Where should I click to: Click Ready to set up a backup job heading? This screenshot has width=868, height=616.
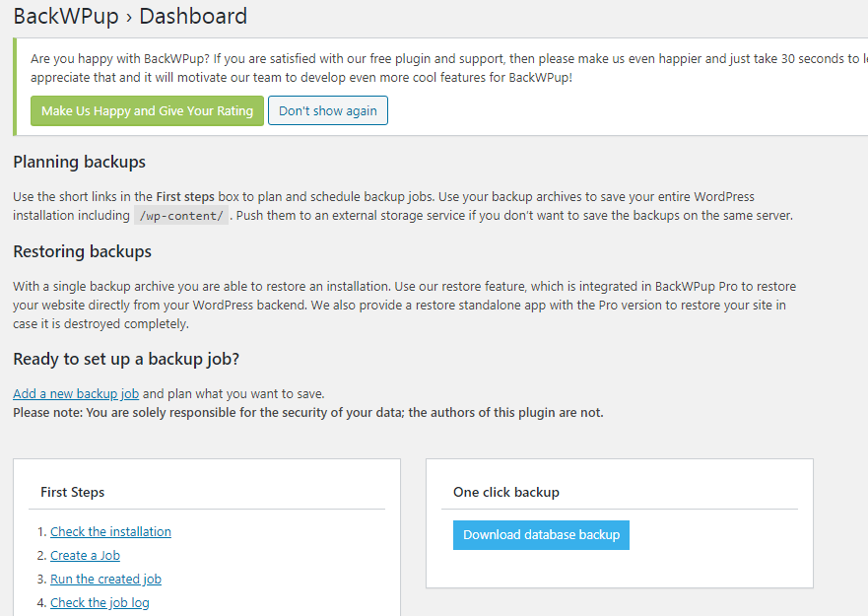[x=125, y=359]
